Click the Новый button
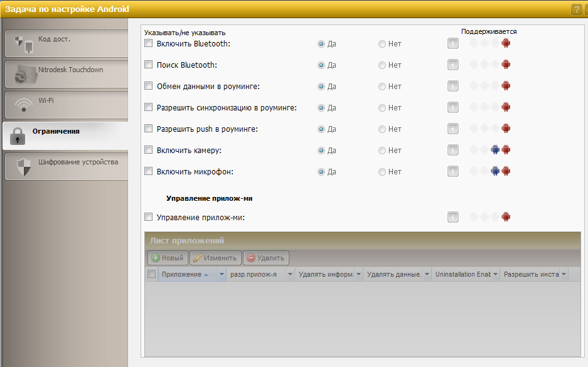Viewport: 588px width, 367px height. point(168,258)
